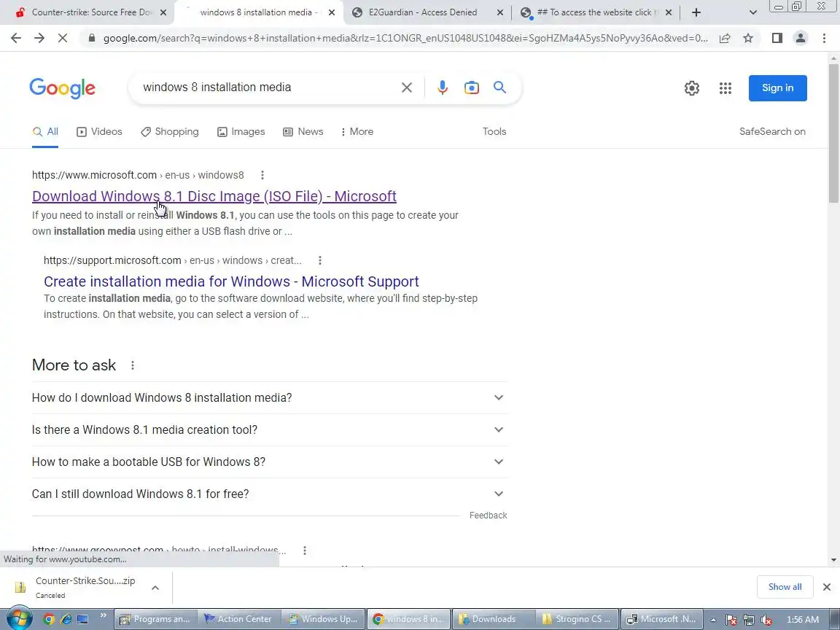The width and height of the screenshot is (840, 630).
Task: Open a new browser tab
Action: tap(696, 12)
